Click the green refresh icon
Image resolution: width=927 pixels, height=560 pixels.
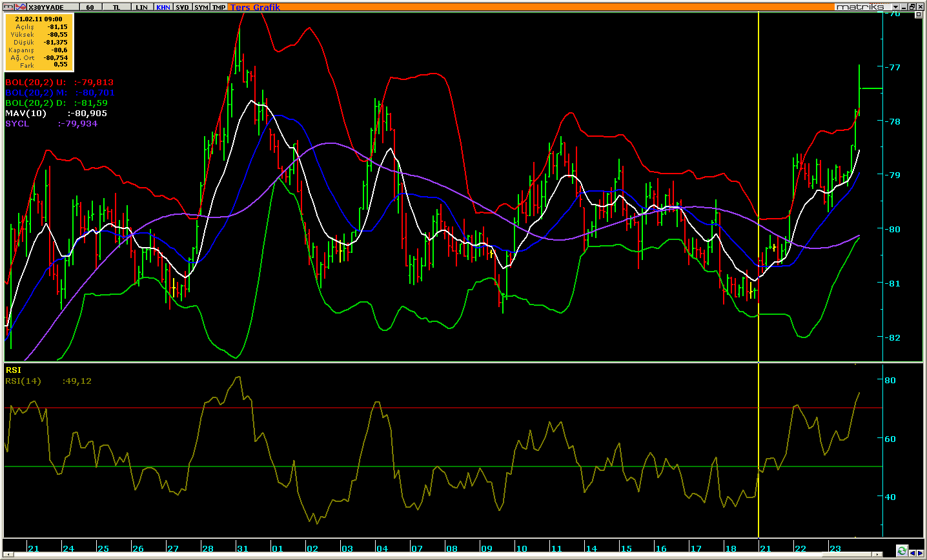point(902,551)
